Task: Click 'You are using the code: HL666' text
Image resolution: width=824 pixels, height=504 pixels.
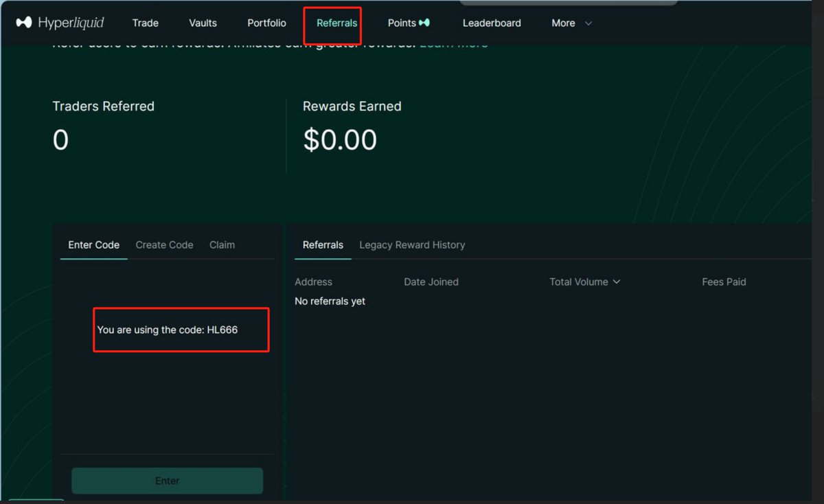Action: 168,330
